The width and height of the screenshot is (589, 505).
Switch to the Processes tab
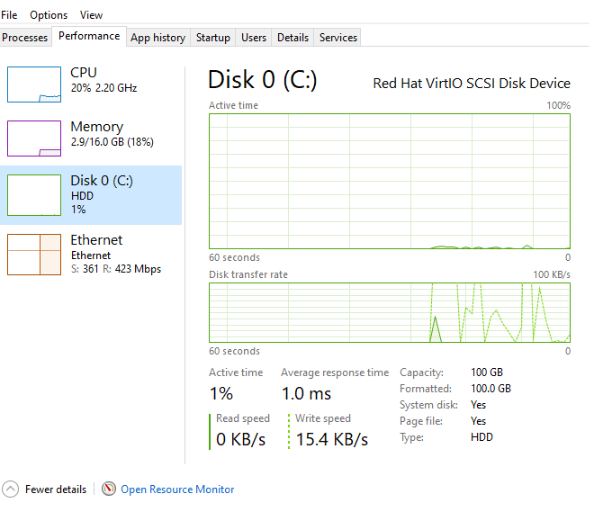(25, 37)
